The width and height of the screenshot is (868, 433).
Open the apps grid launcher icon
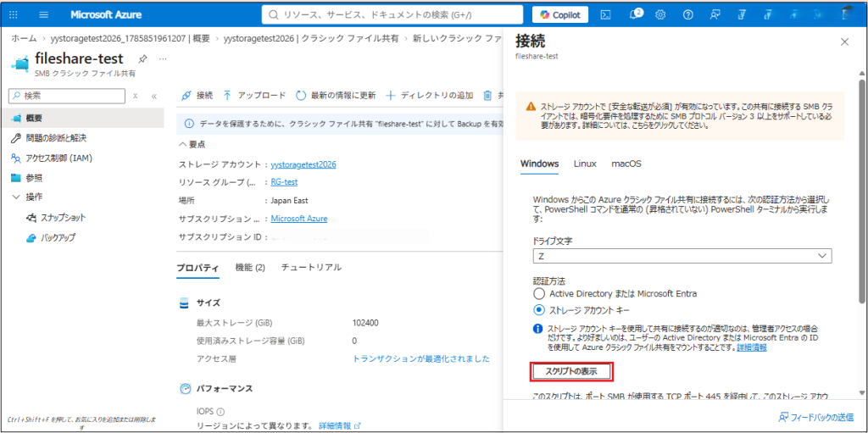(x=14, y=15)
